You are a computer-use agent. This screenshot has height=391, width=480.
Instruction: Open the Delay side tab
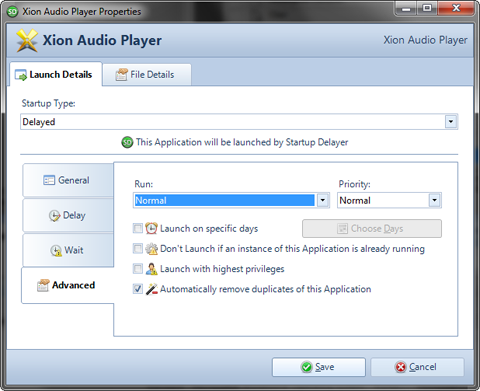point(68,215)
